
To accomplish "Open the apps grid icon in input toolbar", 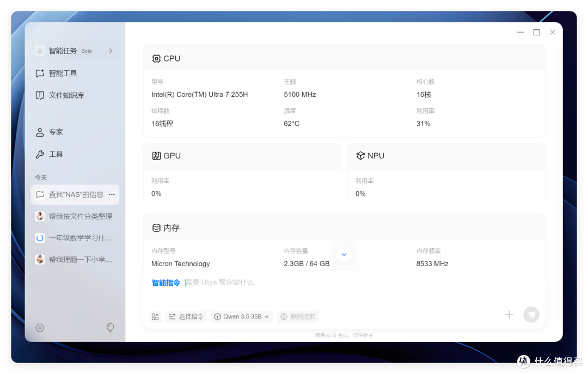I will [x=155, y=317].
